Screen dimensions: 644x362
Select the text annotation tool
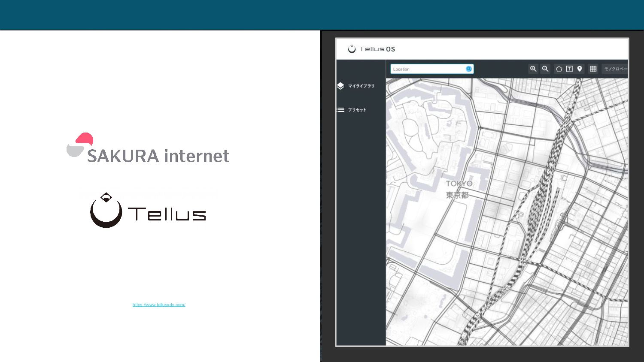569,69
